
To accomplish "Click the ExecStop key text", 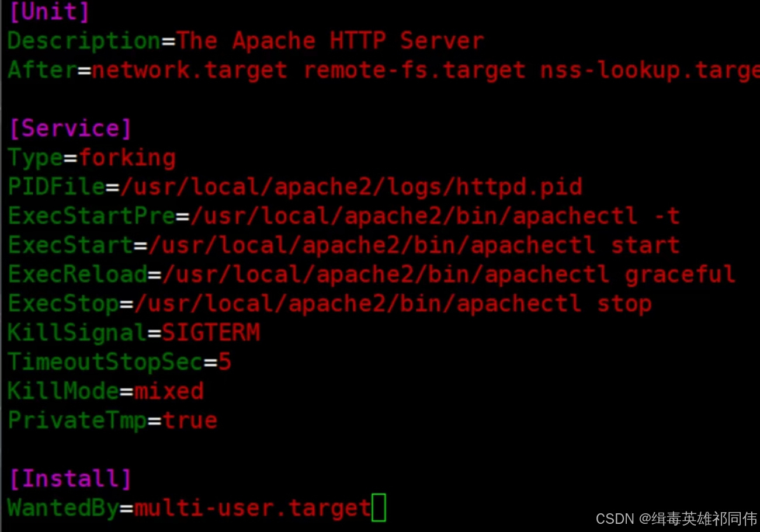I will 63,304.
